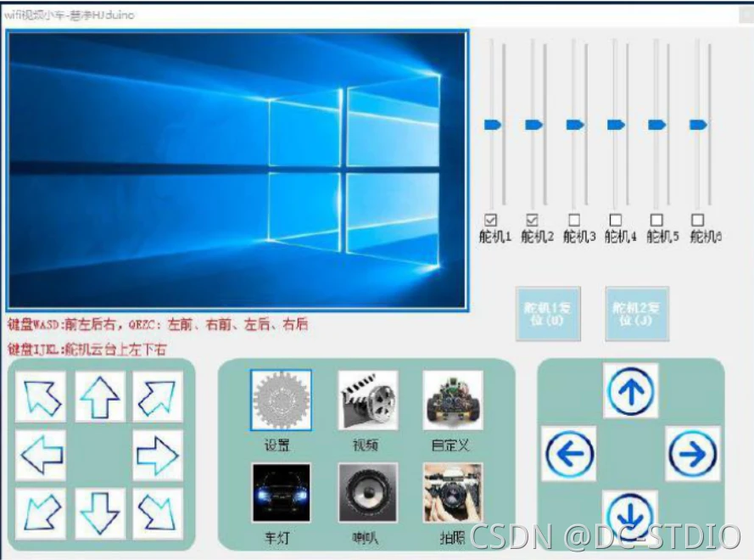Open the 自定义 robot car icon

453,400
